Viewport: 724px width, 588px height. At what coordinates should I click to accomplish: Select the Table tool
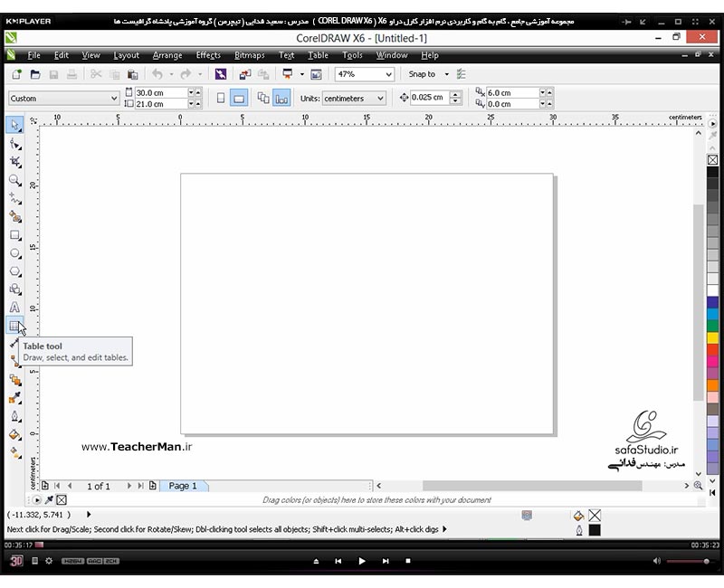click(x=14, y=326)
